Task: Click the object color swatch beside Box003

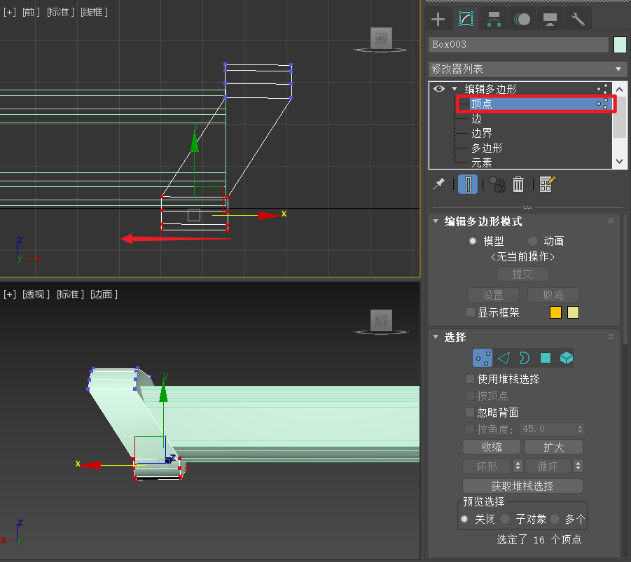Action: [x=620, y=44]
